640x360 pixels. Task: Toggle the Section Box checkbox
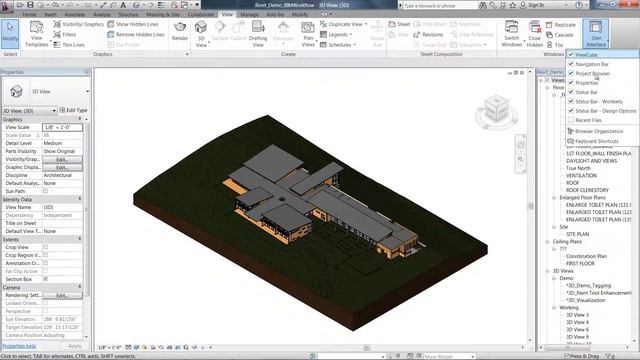point(45,279)
